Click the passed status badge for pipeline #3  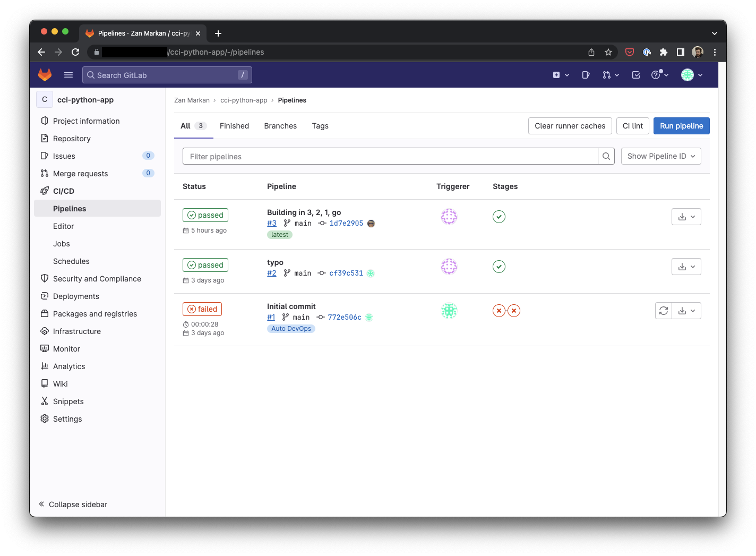click(205, 215)
